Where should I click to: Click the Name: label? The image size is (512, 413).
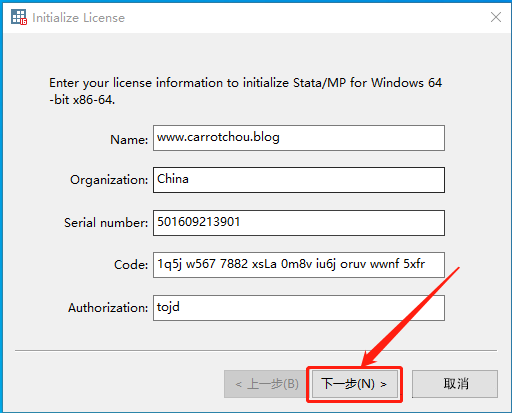point(129,139)
